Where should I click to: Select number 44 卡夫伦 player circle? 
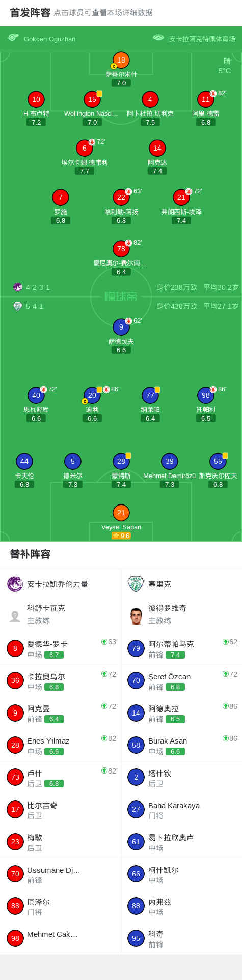tap(24, 461)
